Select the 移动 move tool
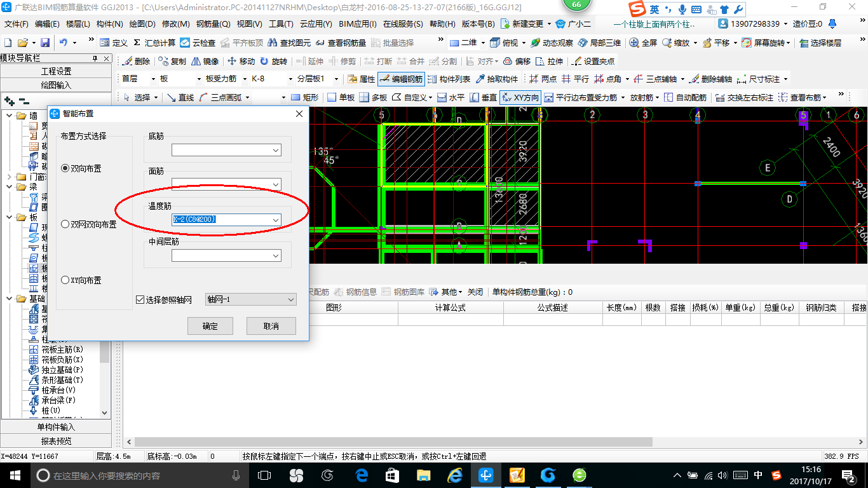This screenshot has width=868, height=488. tap(241, 61)
